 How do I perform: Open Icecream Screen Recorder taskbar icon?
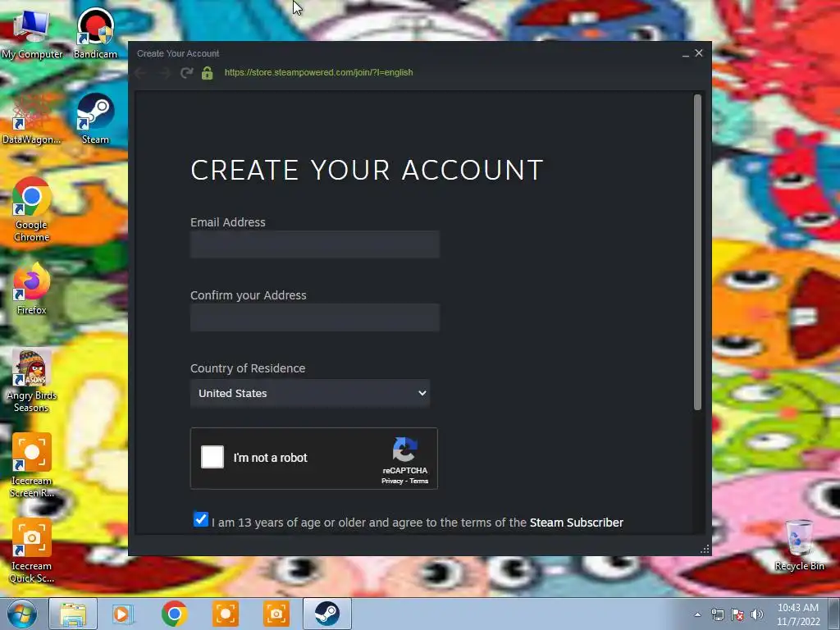tap(226, 614)
